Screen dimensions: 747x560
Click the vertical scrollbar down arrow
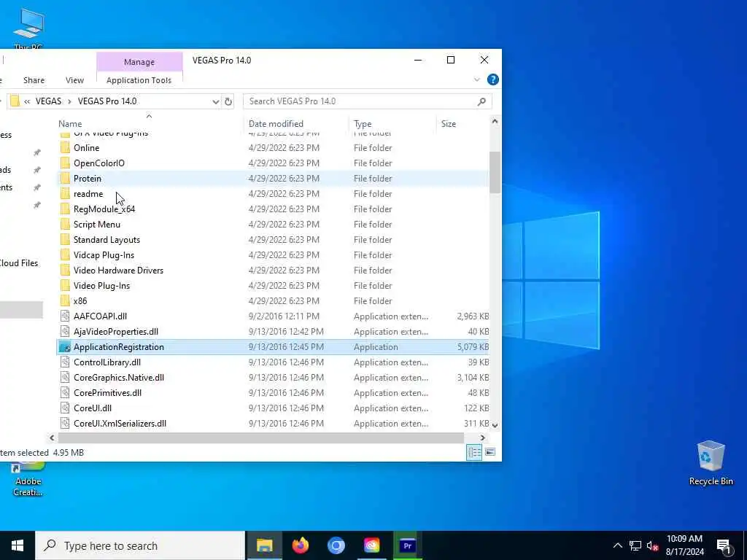tap(495, 425)
